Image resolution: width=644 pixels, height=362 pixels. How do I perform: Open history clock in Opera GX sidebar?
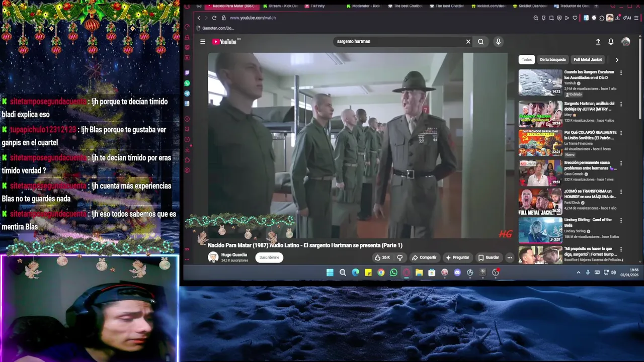(x=187, y=139)
